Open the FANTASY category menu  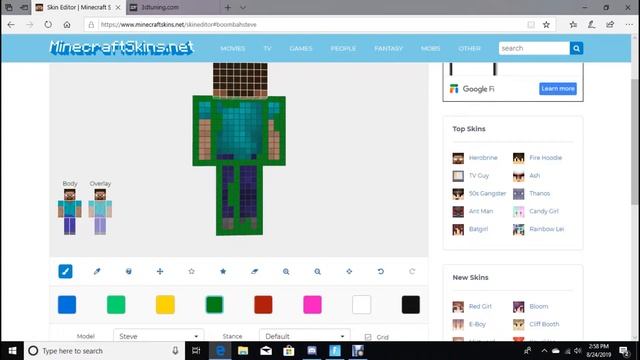pos(389,48)
